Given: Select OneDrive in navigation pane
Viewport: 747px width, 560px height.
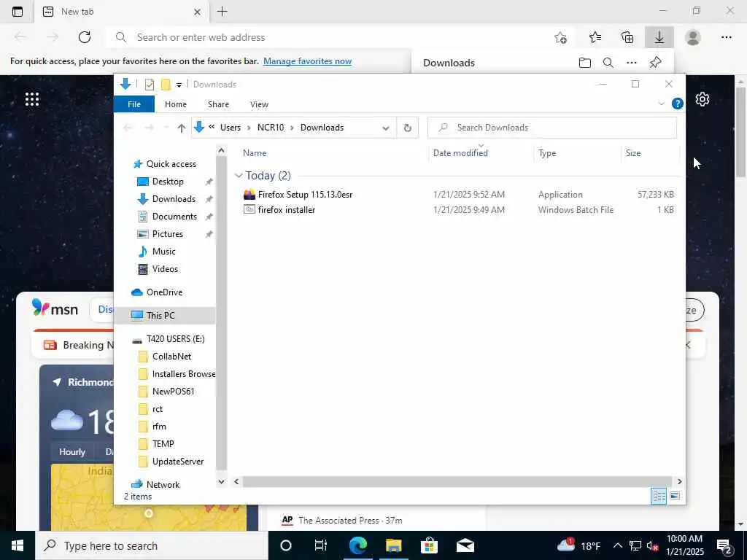Looking at the screenshot, I should [164, 292].
